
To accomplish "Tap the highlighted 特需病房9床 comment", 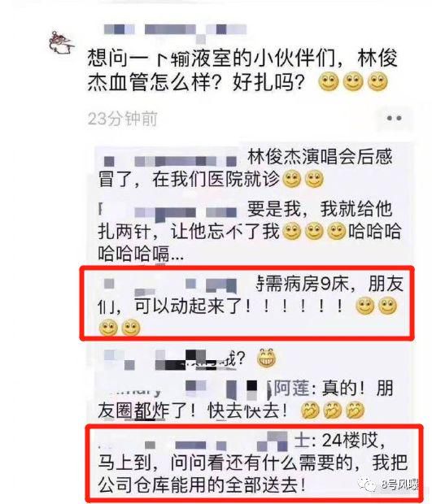I will pyautogui.click(x=247, y=302).
